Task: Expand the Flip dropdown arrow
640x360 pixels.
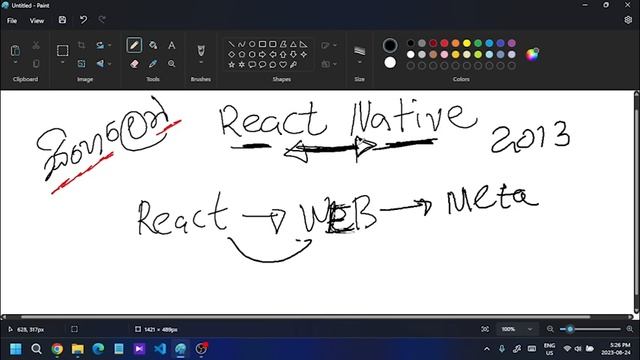Action: (109, 64)
